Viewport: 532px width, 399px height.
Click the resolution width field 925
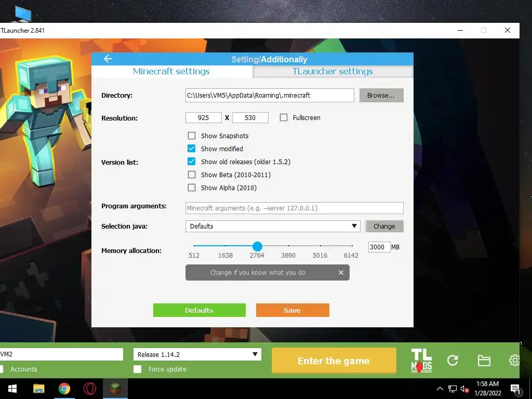204,118
